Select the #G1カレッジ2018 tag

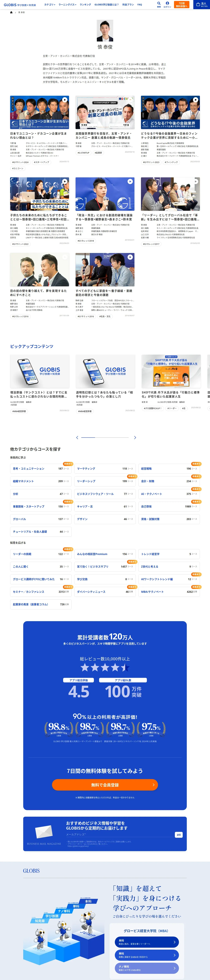pos(86,241)
